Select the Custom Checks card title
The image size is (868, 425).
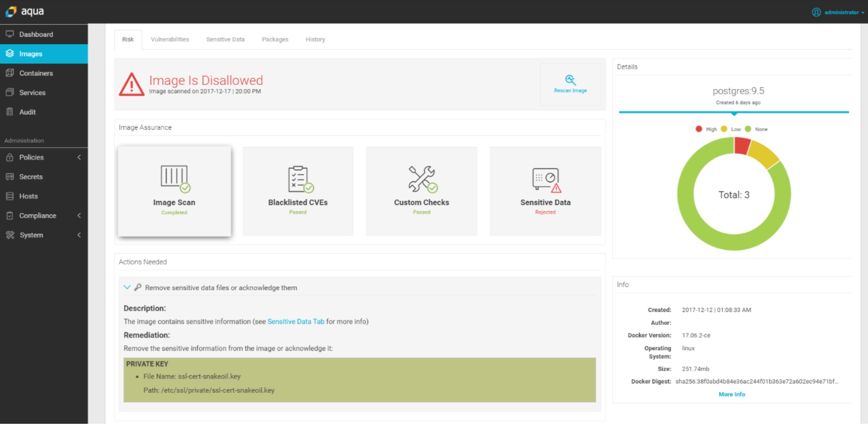point(422,202)
